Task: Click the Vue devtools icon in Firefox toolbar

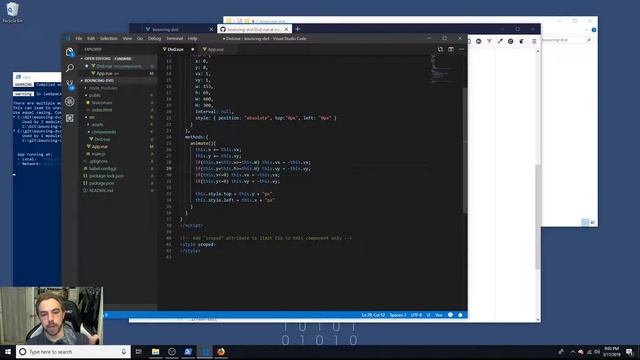Action: coord(489,41)
